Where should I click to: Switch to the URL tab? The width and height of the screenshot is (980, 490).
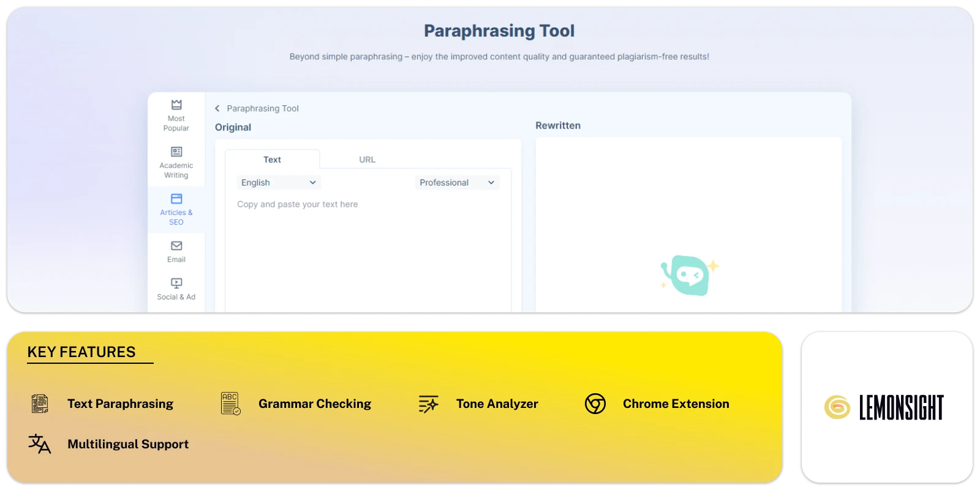coord(367,160)
